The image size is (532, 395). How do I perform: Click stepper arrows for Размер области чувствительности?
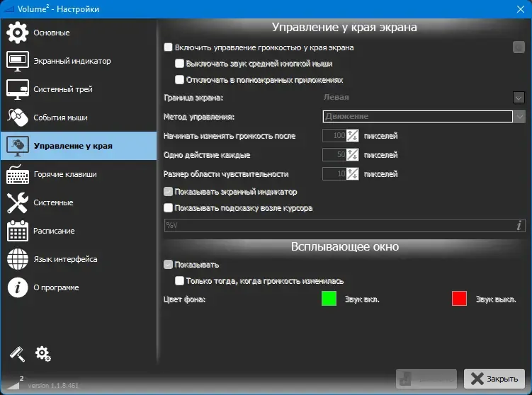pyautogui.click(x=352, y=174)
